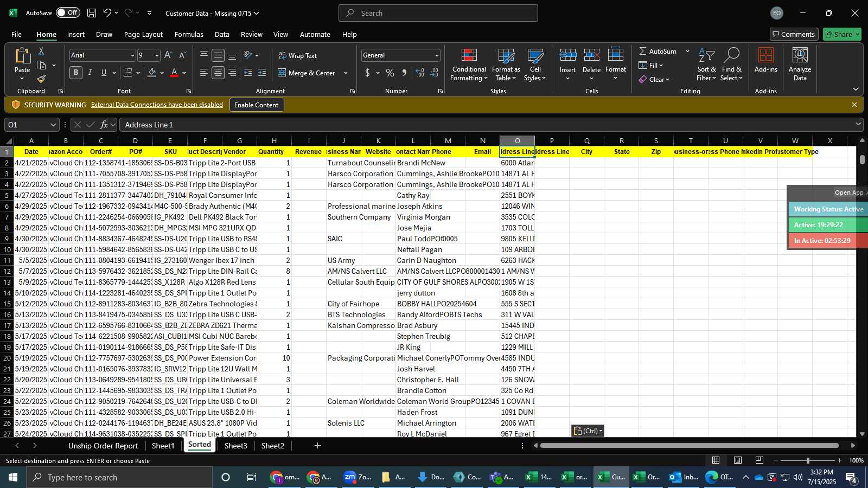868x488 pixels.
Task: Click the Search box in title bar
Action: pos(438,13)
